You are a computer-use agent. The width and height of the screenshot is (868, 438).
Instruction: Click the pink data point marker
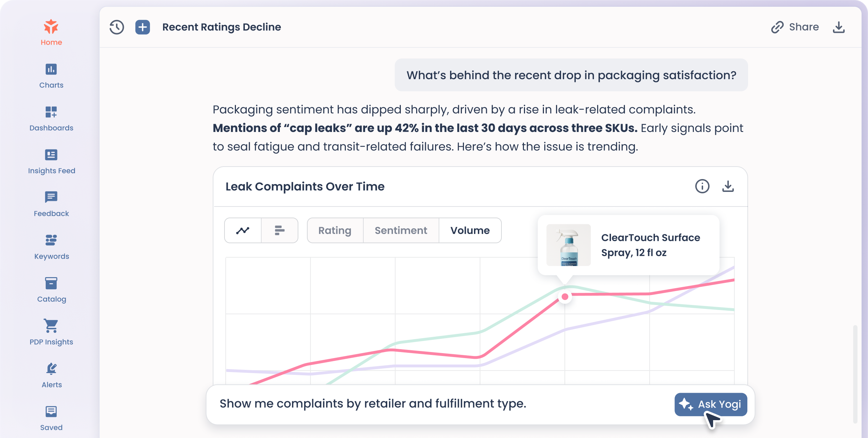[565, 297]
